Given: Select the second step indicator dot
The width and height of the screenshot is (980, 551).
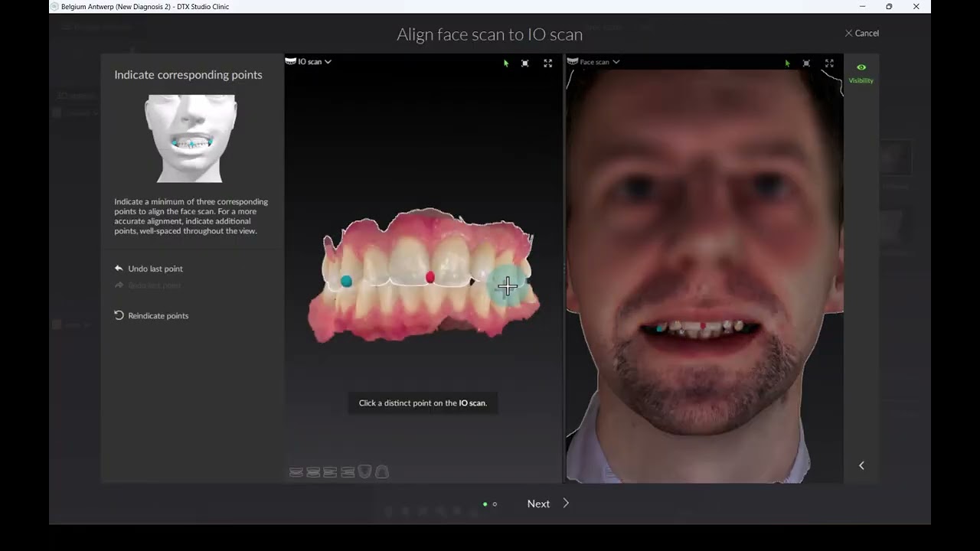Looking at the screenshot, I should (x=495, y=504).
